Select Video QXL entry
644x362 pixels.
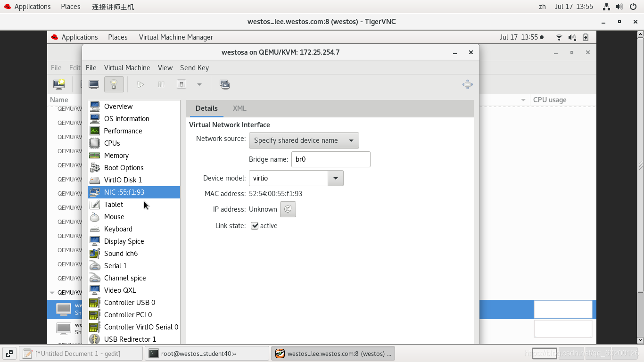(x=134, y=290)
